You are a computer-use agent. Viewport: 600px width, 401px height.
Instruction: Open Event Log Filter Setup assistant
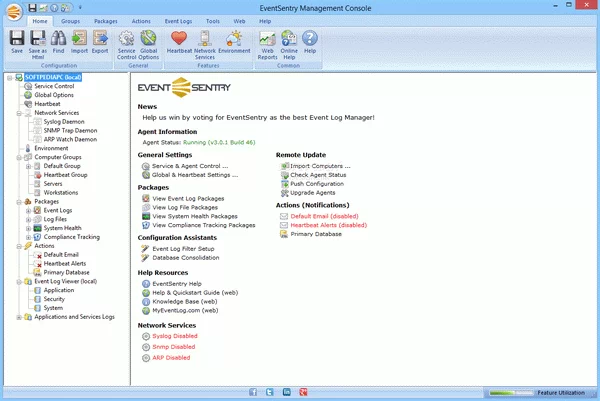pos(183,249)
